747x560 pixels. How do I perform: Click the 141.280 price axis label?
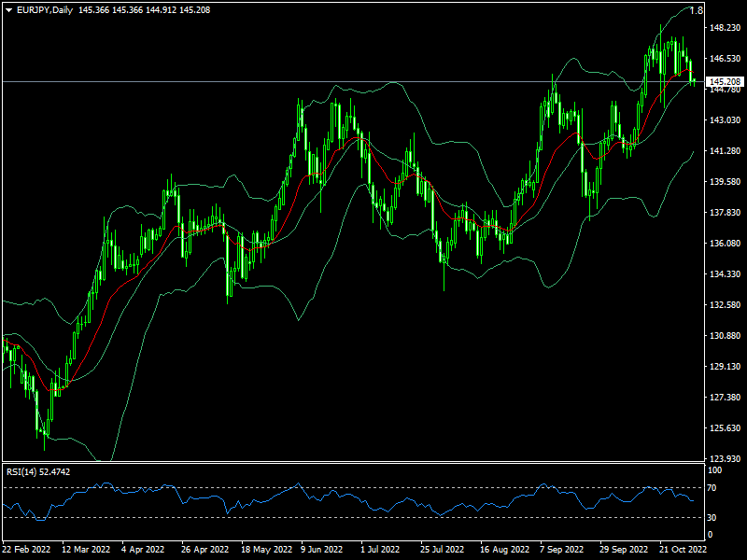(x=726, y=151)
